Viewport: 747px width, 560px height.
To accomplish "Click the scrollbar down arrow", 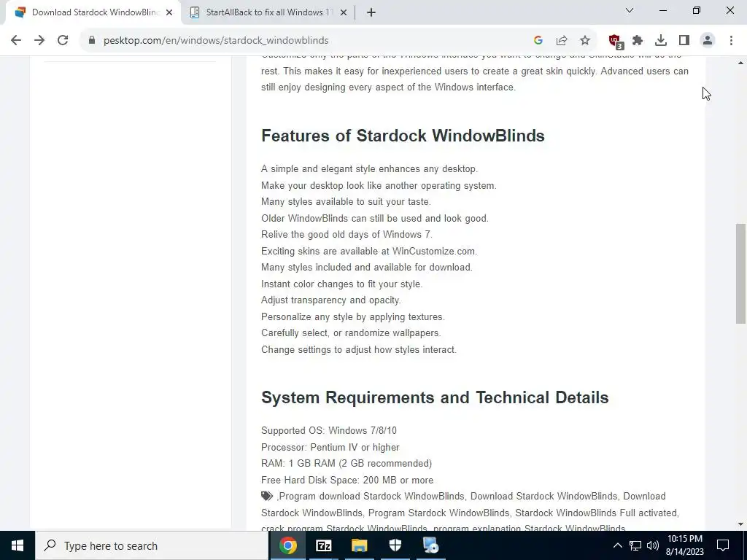I will [x=741, y=524].
